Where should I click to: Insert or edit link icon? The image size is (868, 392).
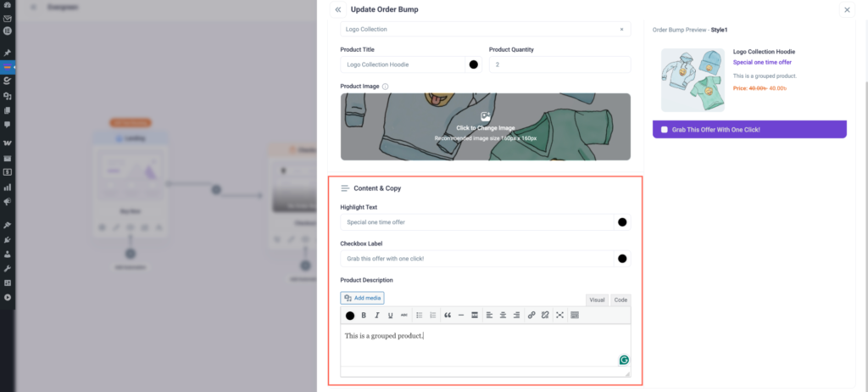(531, 315)
